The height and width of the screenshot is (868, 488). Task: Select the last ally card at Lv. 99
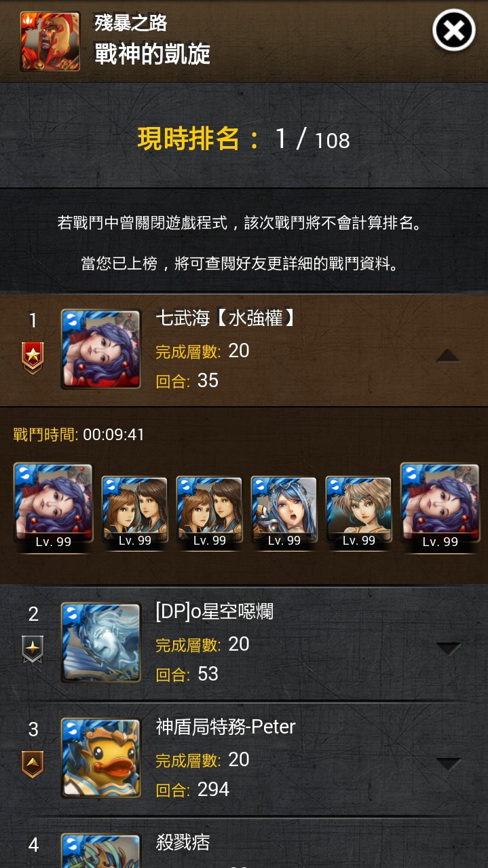coord(440,506)
